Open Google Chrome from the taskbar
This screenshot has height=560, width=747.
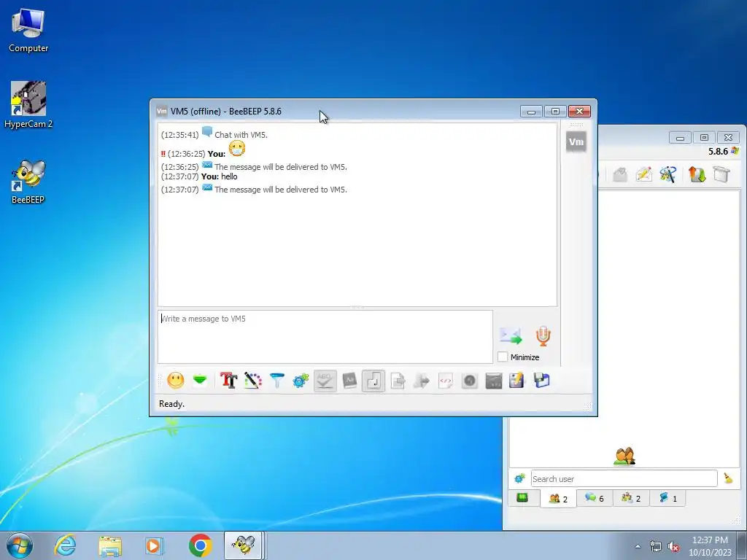coord(200,545)
